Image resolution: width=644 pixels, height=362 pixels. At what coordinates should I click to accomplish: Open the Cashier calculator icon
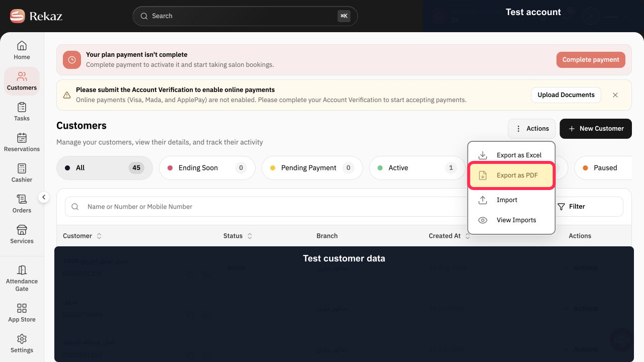tap(22, 168)
